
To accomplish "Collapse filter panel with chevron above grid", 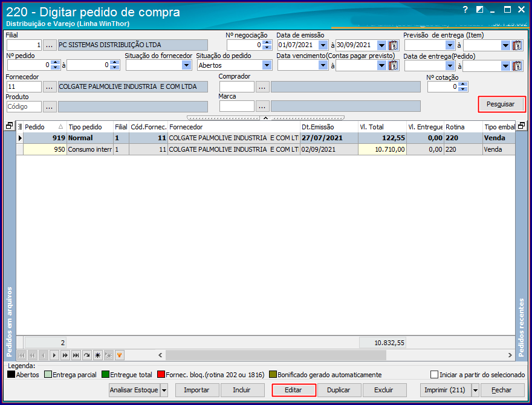I will pos(265,118).
